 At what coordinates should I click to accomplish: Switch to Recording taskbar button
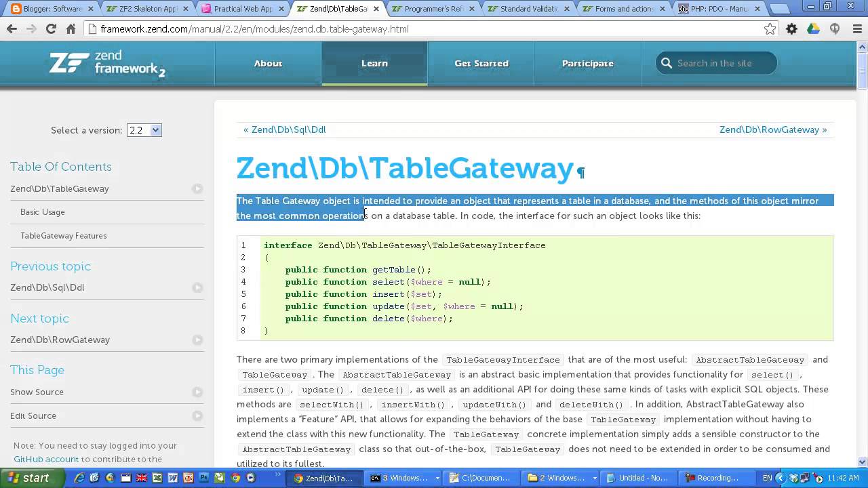point(717,478)
